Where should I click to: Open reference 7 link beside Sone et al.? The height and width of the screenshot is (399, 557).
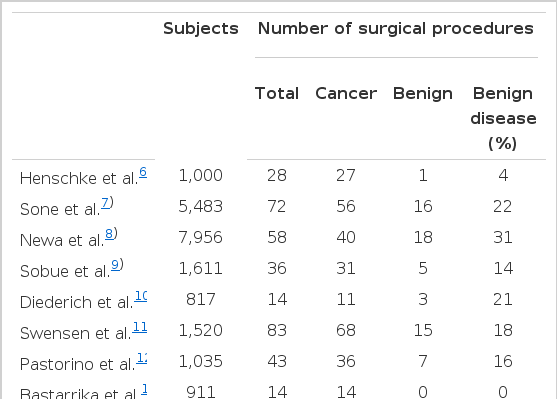click(x=105, y=203)
